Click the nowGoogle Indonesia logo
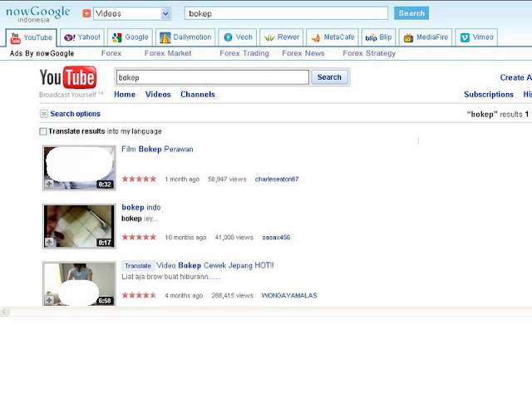 point(38,14)
